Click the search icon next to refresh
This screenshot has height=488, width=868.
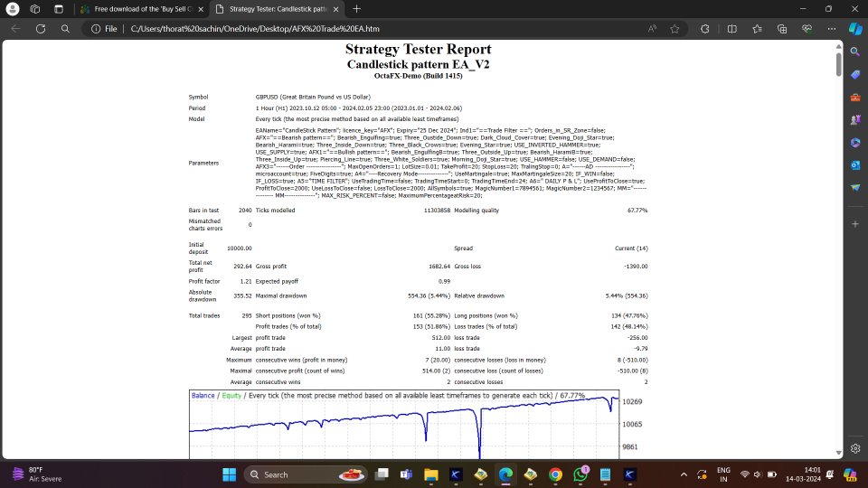[x=65, y=29]
